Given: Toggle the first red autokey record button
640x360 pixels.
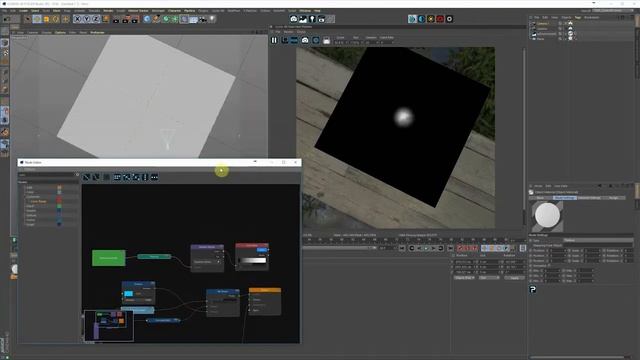Looking at the screenshot, I should pos(460,248).
